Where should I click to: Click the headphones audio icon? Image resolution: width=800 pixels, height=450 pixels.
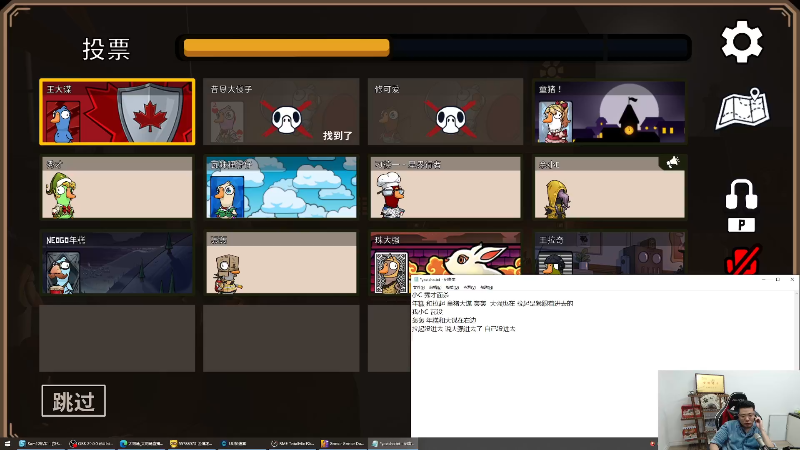[x=741, y=194]
